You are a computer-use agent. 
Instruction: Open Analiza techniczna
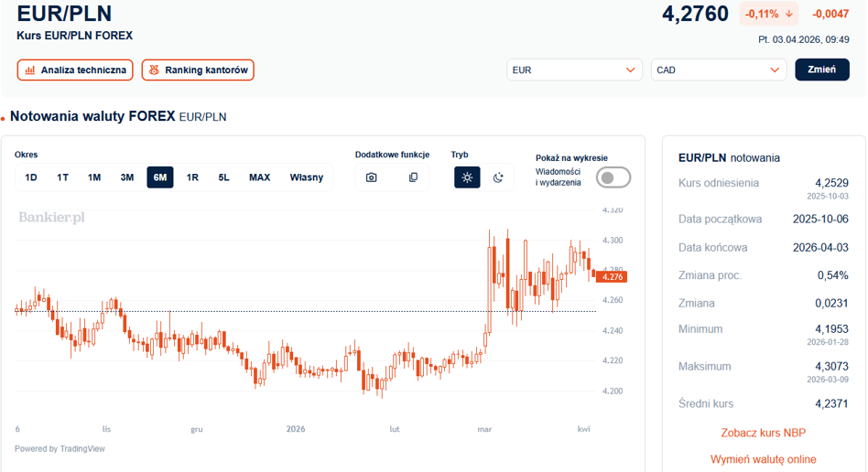(x=75, y=70)
